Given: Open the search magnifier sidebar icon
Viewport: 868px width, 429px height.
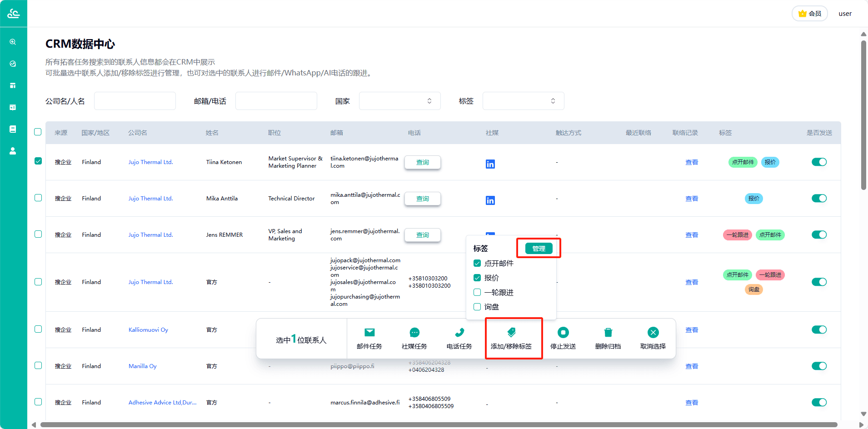Looking at the screenshot, I should (13, 42).
